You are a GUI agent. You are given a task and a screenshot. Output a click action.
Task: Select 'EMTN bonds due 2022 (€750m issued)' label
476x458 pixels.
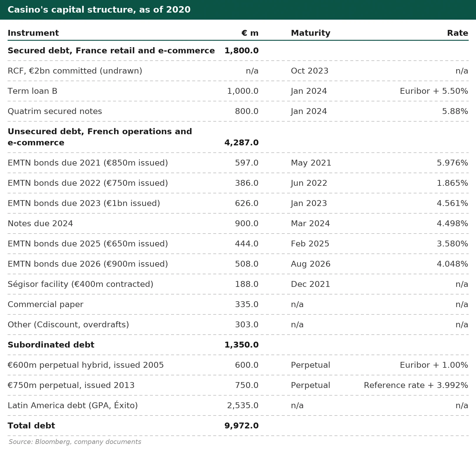pos(88,183)
